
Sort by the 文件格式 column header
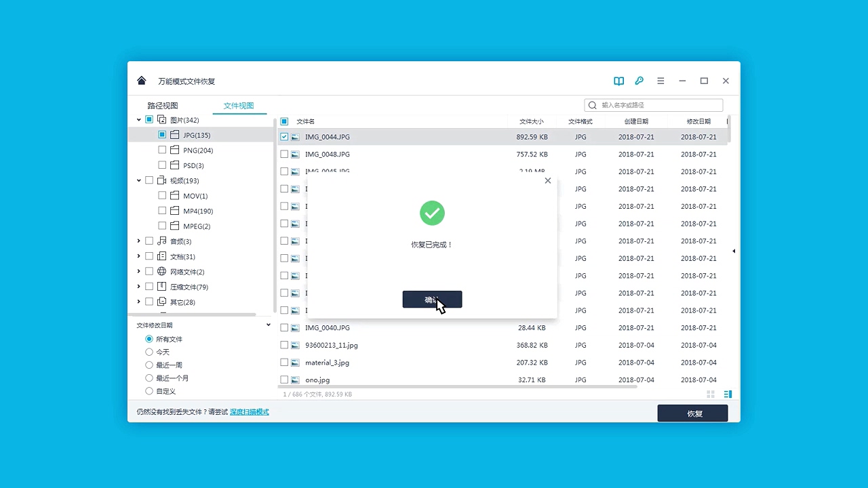[580, 121]
